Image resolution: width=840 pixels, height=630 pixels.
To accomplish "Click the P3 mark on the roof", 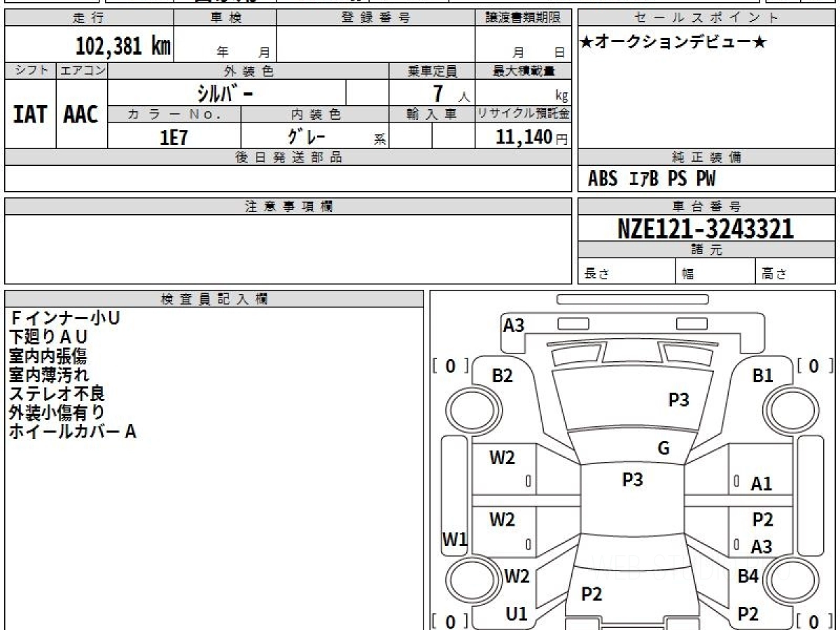I will (x=633, y=479).
